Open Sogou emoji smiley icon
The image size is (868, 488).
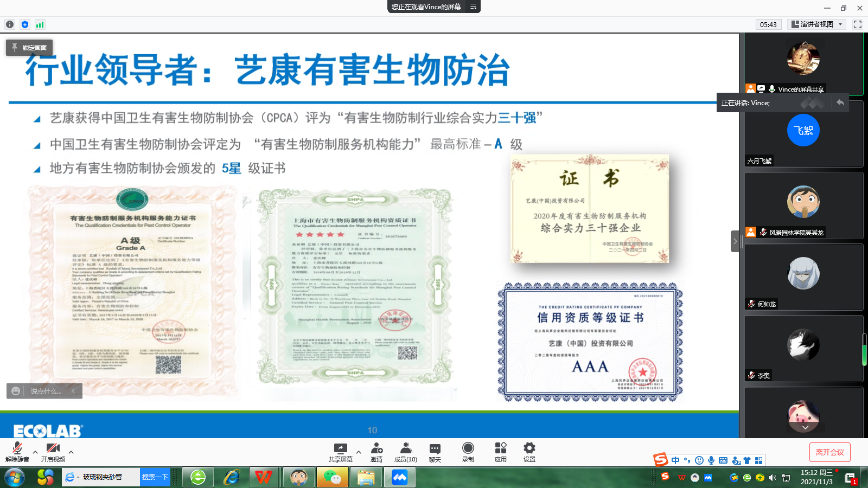[699, 460]
